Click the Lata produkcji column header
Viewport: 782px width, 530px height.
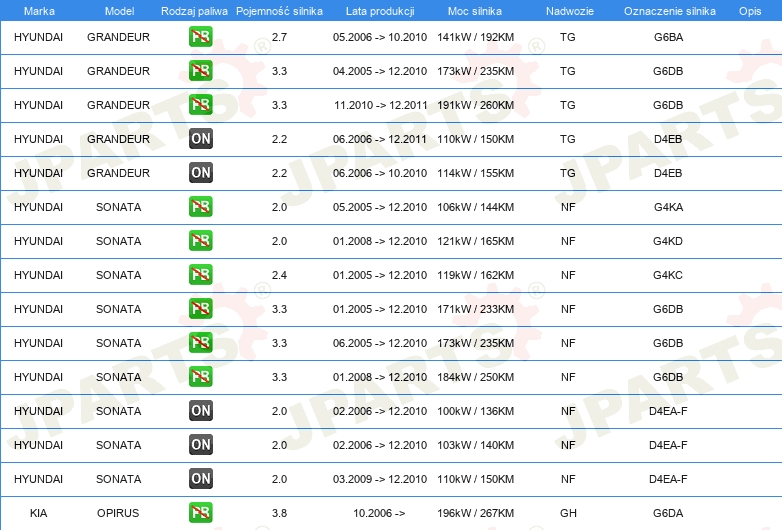(x=380, y=11)
